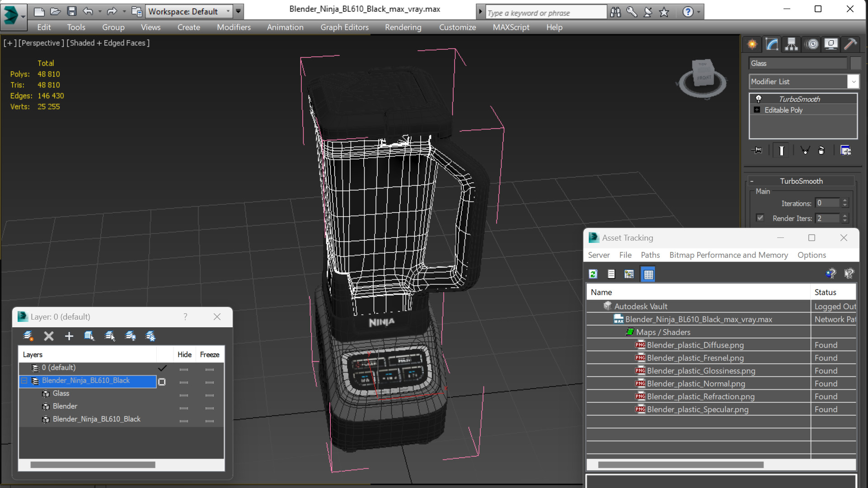Click the ViewCube in viewport

703,78
